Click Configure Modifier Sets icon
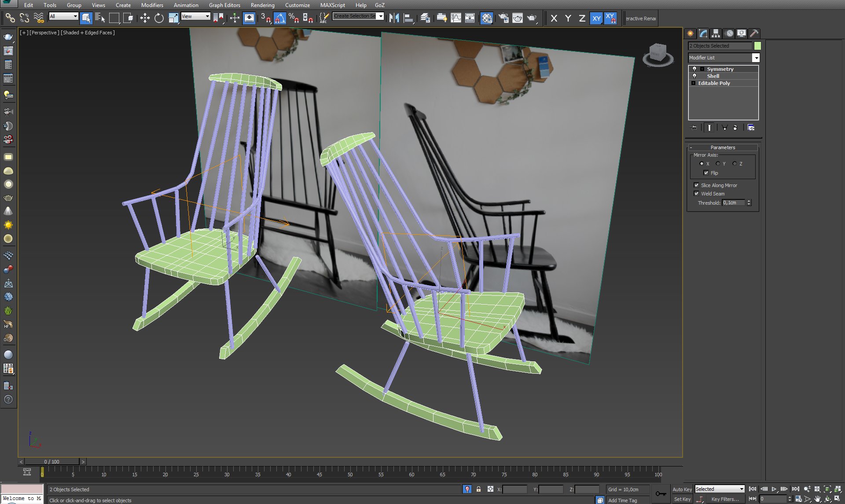This screenshot has height=504, width=845. click(x=751, y=128)
